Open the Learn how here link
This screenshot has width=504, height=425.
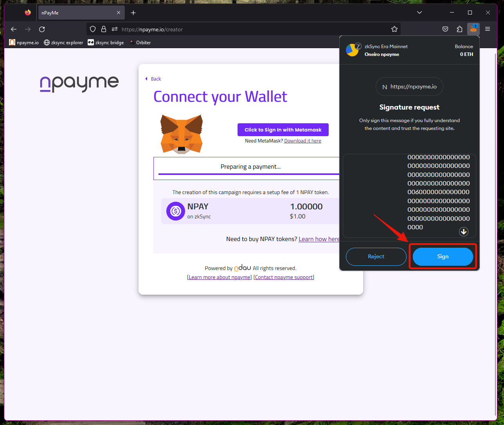pyautogui.click(x=319, y=239)
